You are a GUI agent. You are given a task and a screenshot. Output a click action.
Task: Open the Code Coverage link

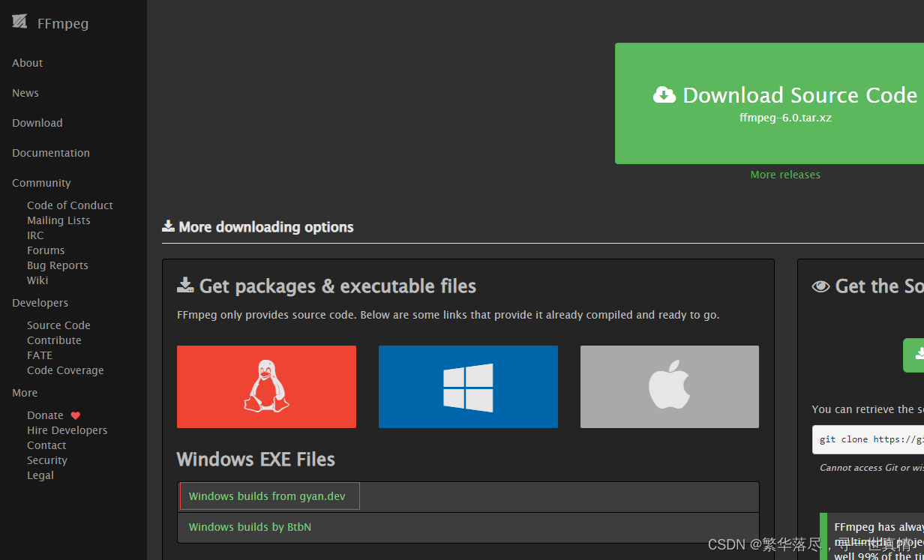[x=65, y=370]
